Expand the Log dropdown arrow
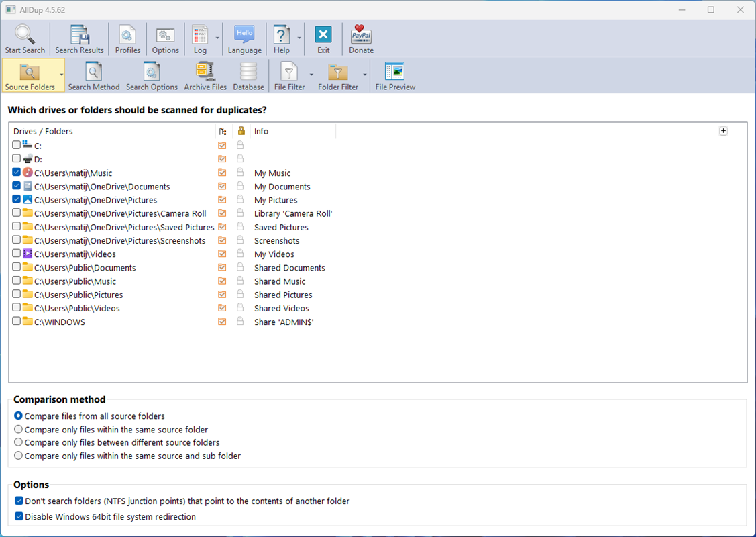 [x=217, y=38]
